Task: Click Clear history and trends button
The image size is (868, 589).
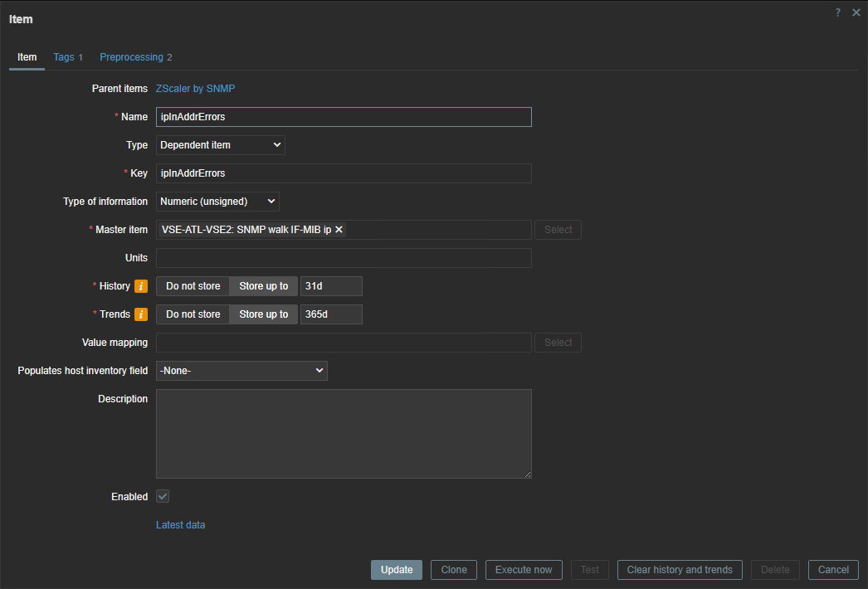Action: click(679, 570)
